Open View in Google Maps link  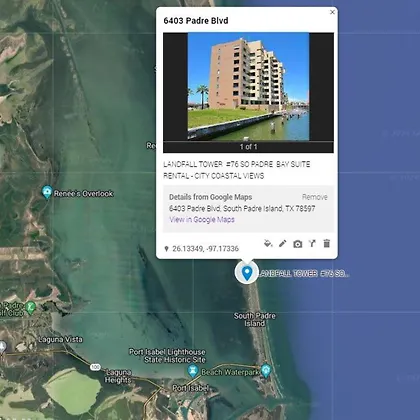pos(202,220)
